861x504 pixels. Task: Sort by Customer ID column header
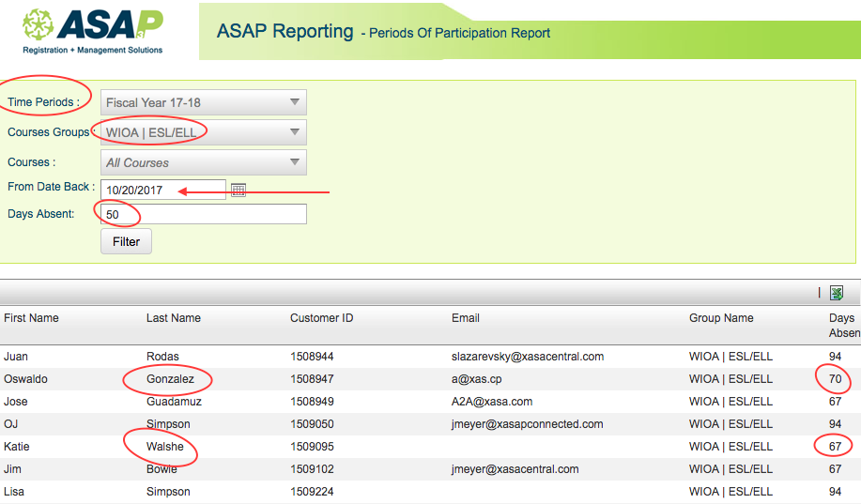(321, 318)
